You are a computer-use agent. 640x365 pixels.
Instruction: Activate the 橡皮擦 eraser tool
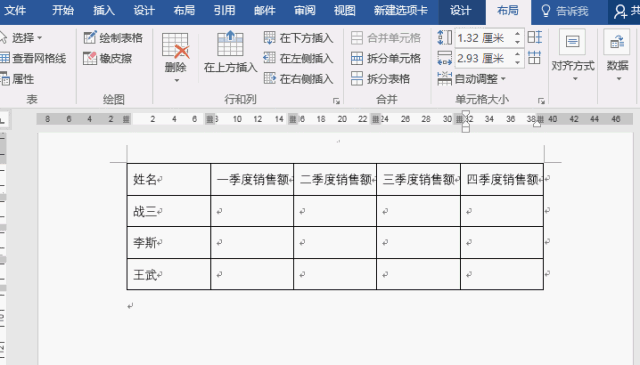pyautogui.click(x=108, y=58)
